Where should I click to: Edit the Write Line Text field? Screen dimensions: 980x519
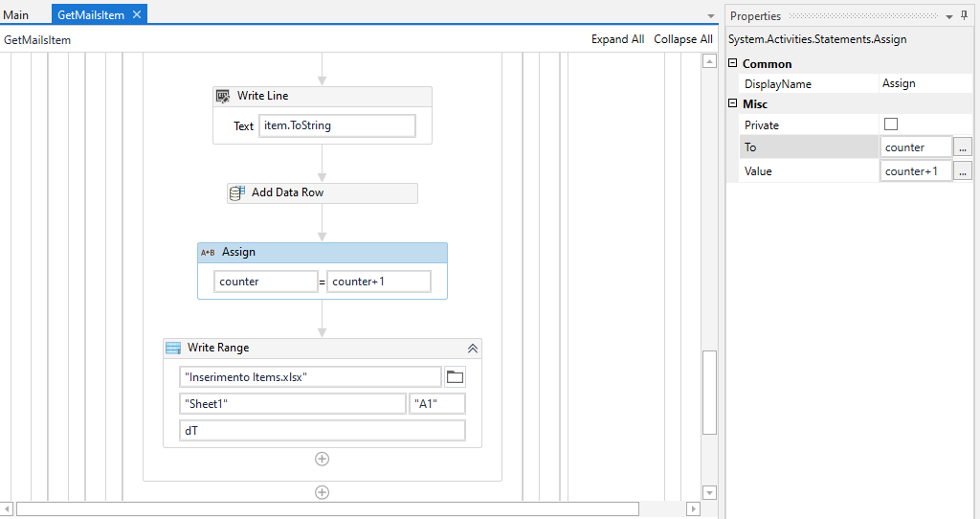[x=337, y=125]
